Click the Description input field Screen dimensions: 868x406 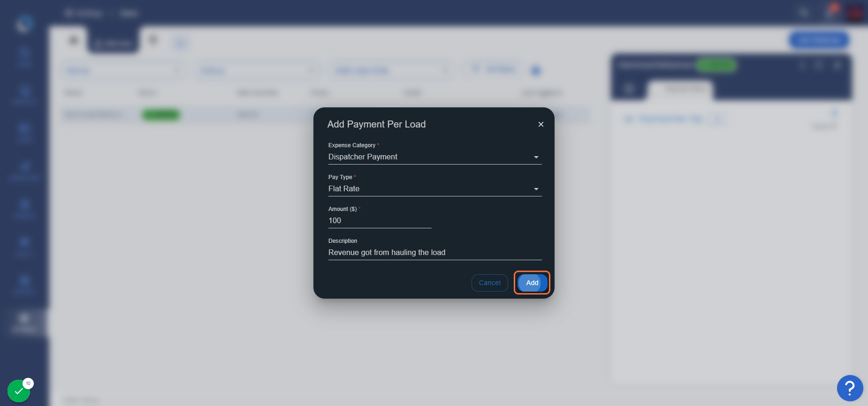(435, 253)
